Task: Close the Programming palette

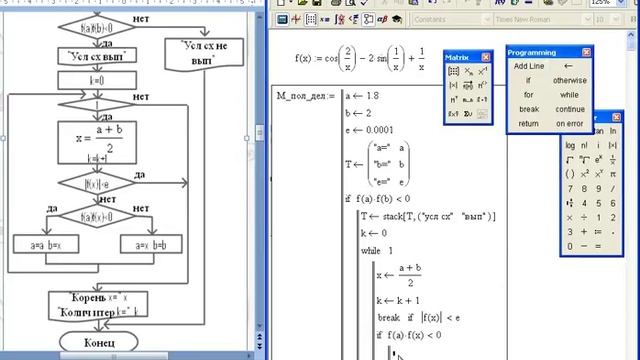Action: click(x=586, y=52)
